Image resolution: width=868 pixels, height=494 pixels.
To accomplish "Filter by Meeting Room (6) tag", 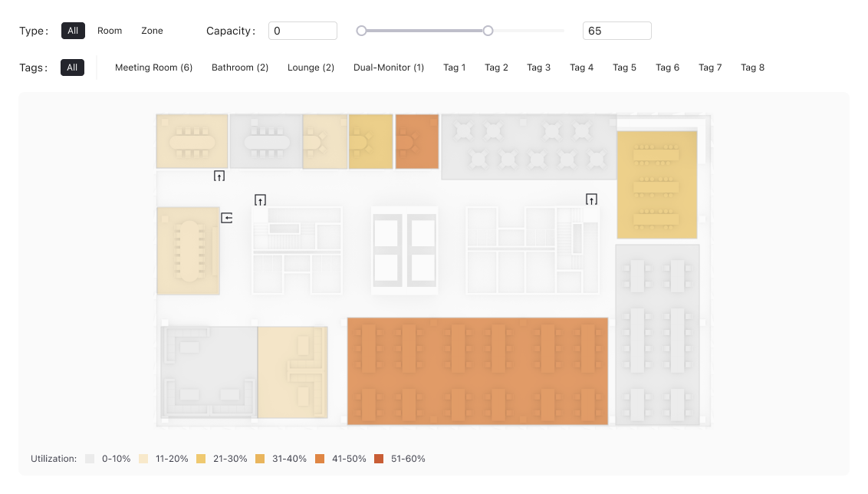I will click(x=153, y=68).
